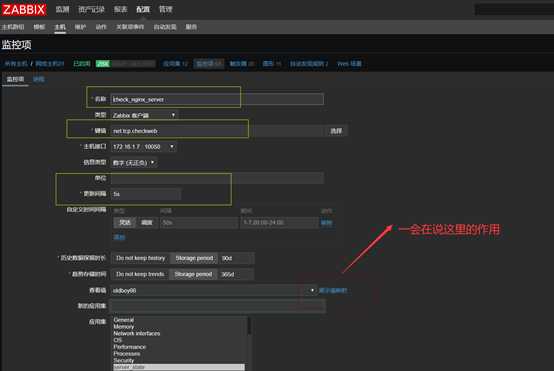Go to 自动发现 submenu

[x=165, y=27]
